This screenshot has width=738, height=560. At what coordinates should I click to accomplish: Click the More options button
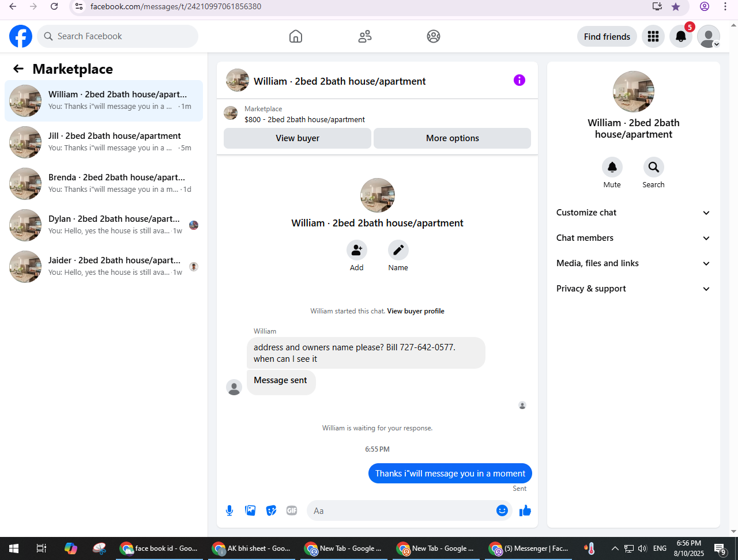point(453,138)
